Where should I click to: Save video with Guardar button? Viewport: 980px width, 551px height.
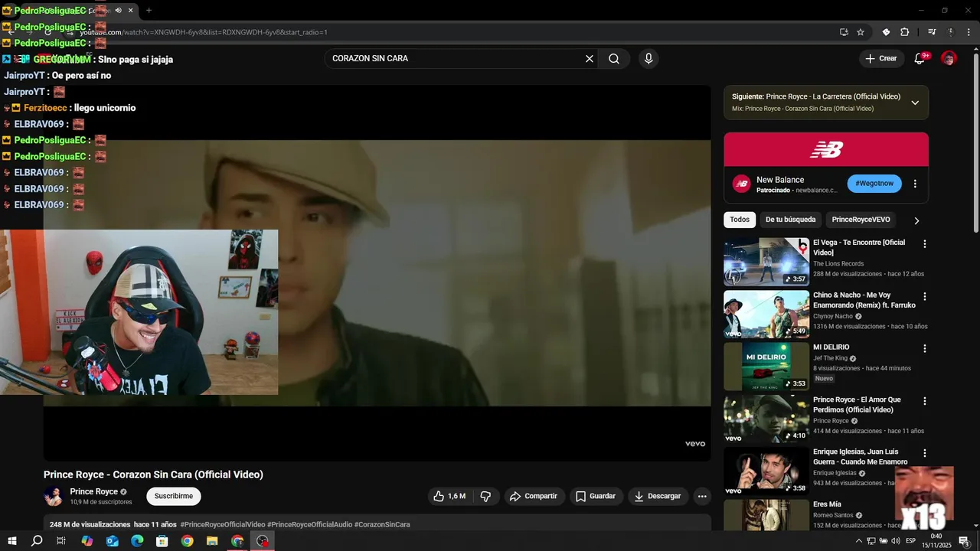[x=596, y=496]
